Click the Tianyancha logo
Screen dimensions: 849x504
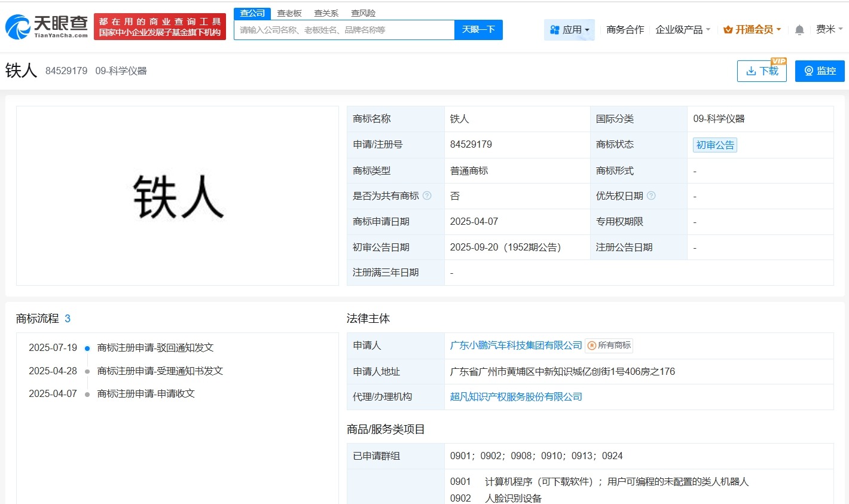(45, 25)
